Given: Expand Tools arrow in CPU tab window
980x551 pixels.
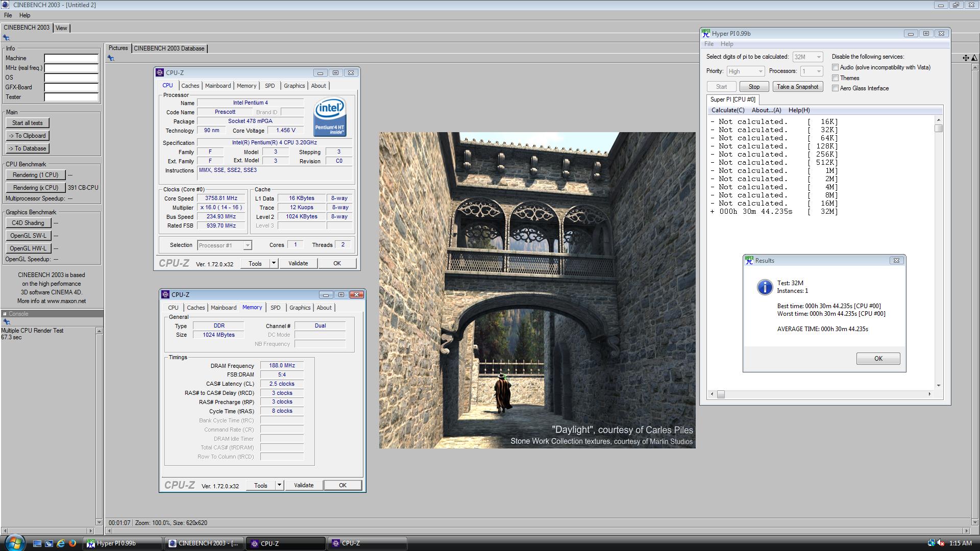Looking at the screenshot, I should pyautogui.click(x=274, y=263).
